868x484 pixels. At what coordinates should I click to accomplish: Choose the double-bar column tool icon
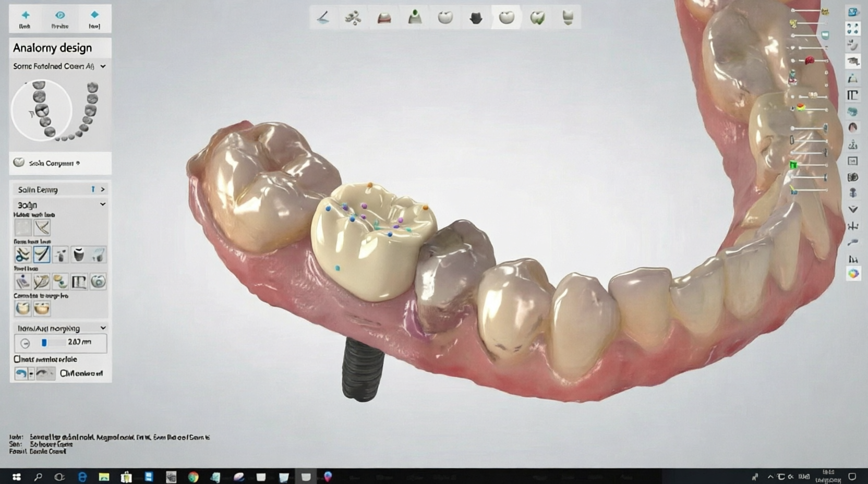pyautogui.click(x=79, y=282)
